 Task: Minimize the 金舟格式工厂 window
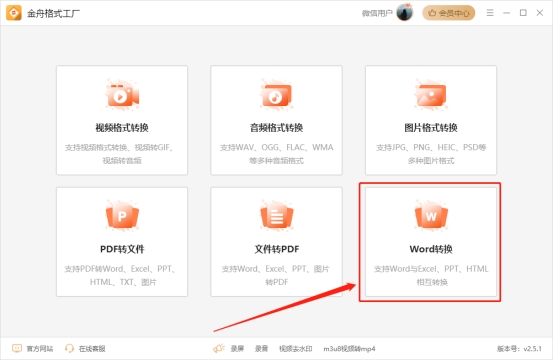(507, 13)
